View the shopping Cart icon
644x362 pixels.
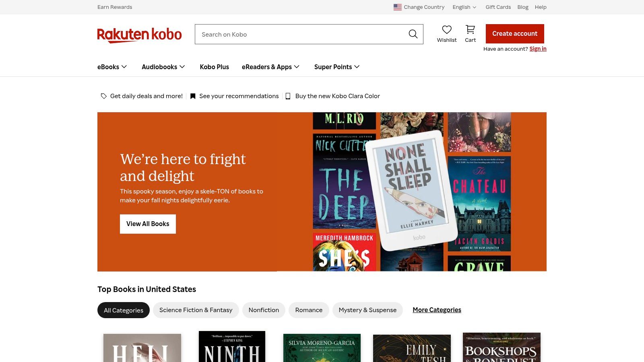(x=470, y=29)
